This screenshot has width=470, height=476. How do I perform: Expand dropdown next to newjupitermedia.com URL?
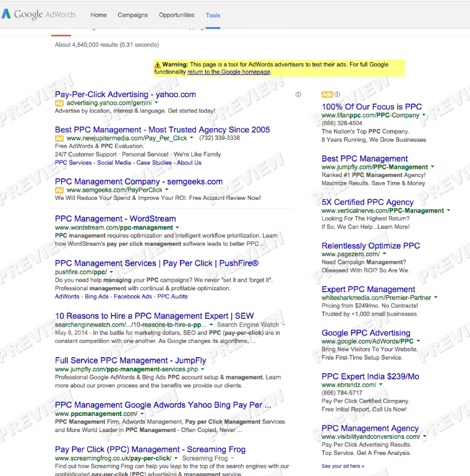(x=192, y=138)
